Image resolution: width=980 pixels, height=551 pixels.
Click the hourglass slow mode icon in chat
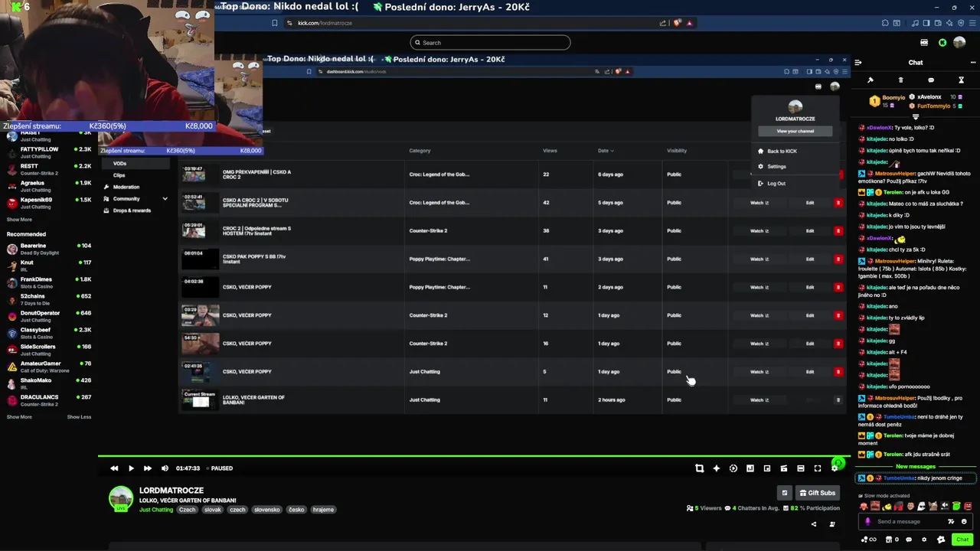[x=961, y=80]
